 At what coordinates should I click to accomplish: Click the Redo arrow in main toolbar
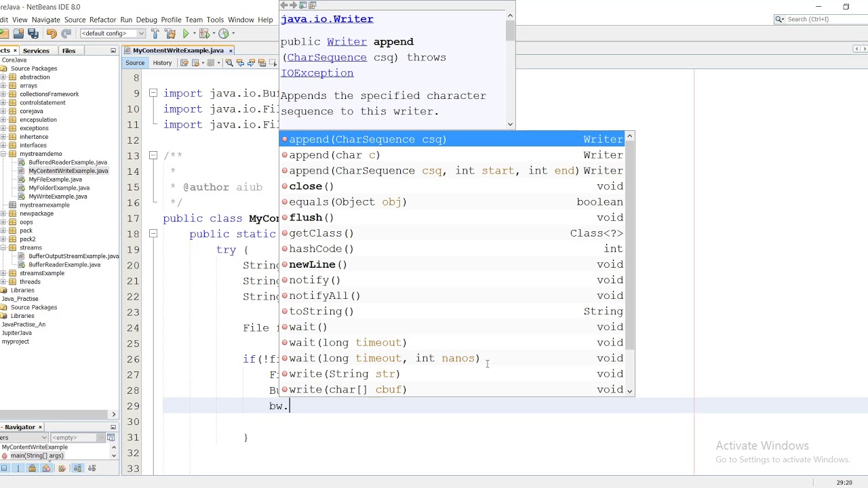(66, 33)
